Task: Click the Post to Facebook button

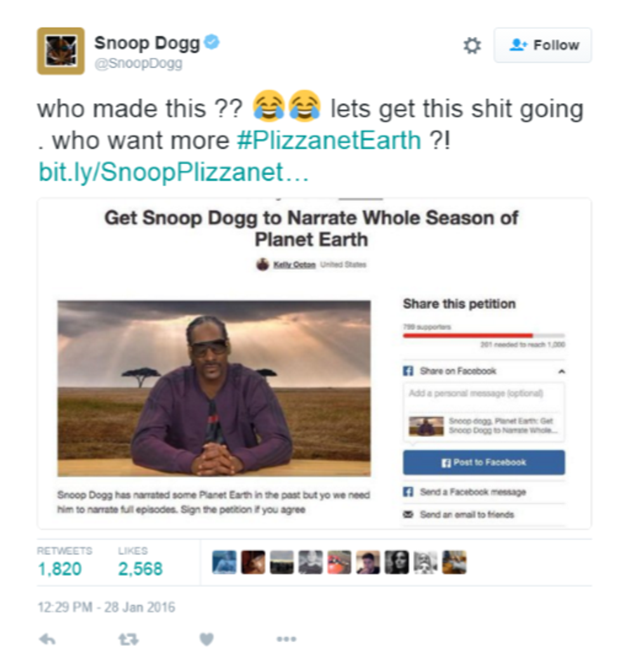Action: pyautogui.click(x=484, y=463)
